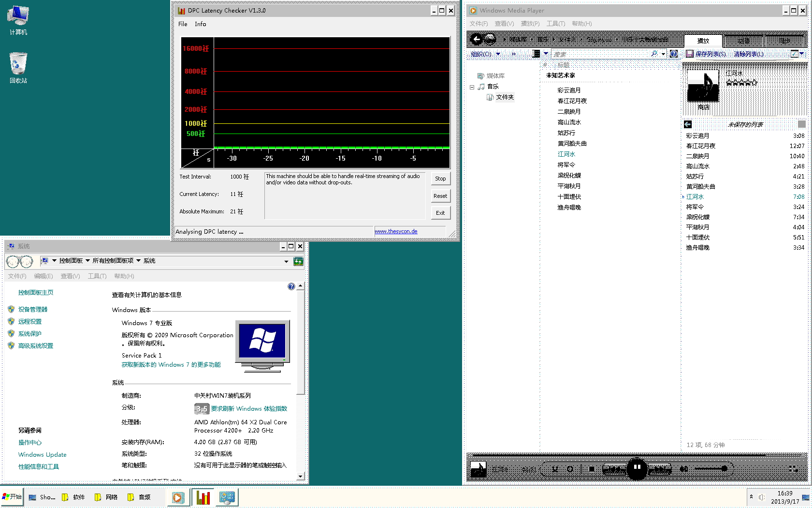Show hidden tray icons arrow
The height and width of the screenshot is (508, 812).
(751, 497)
